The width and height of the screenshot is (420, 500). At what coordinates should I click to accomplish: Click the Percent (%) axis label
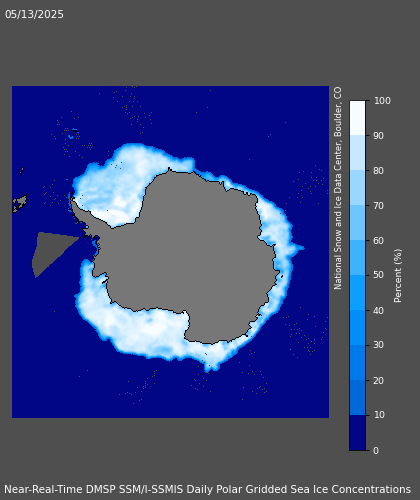coord(398,276)
